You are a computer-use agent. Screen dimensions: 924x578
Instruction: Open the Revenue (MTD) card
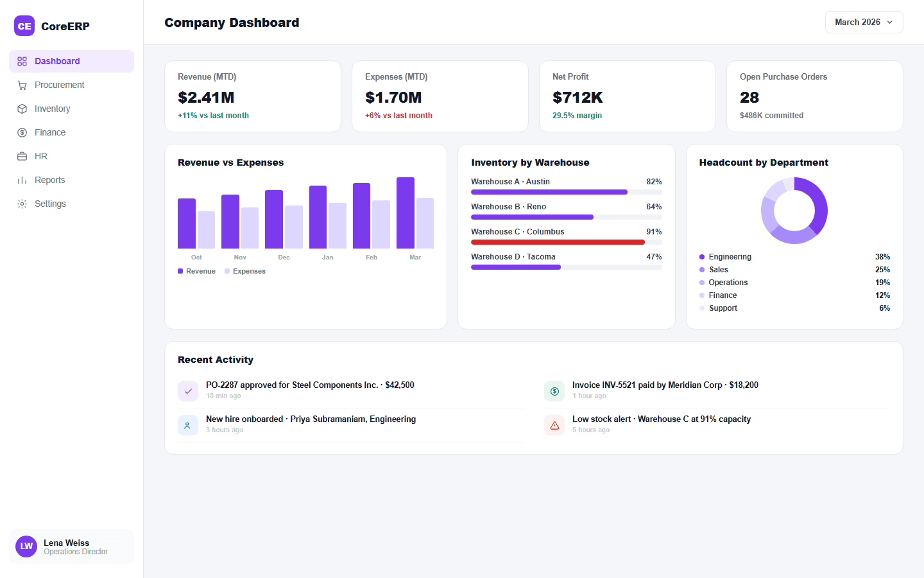click(253, 96)
